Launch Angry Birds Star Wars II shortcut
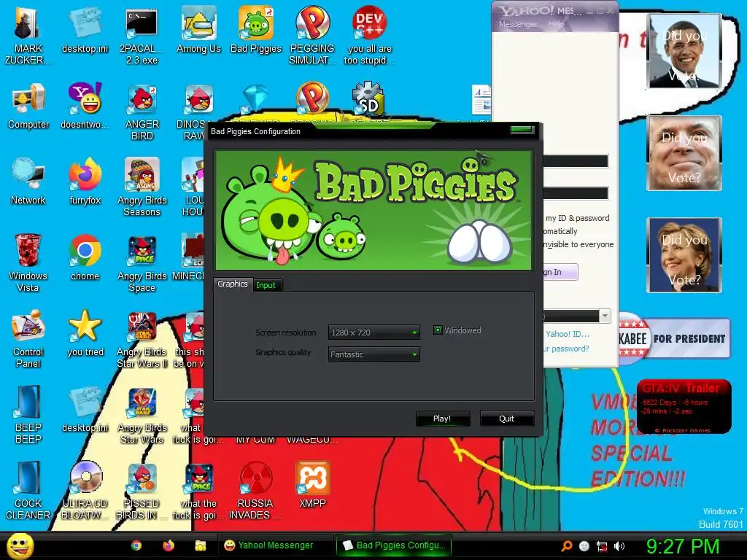Screen dimensions: 747x560 (142, 338)
